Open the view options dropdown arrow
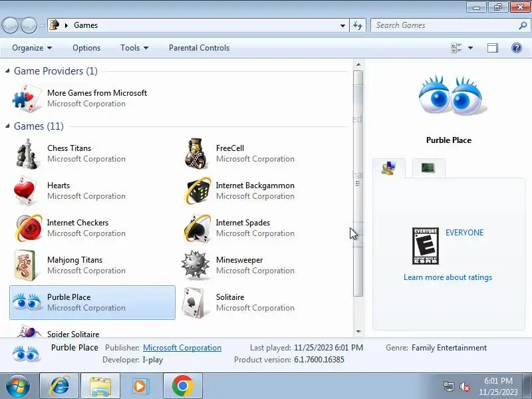The width and height of the screenshot is (532, 399). 470,48
